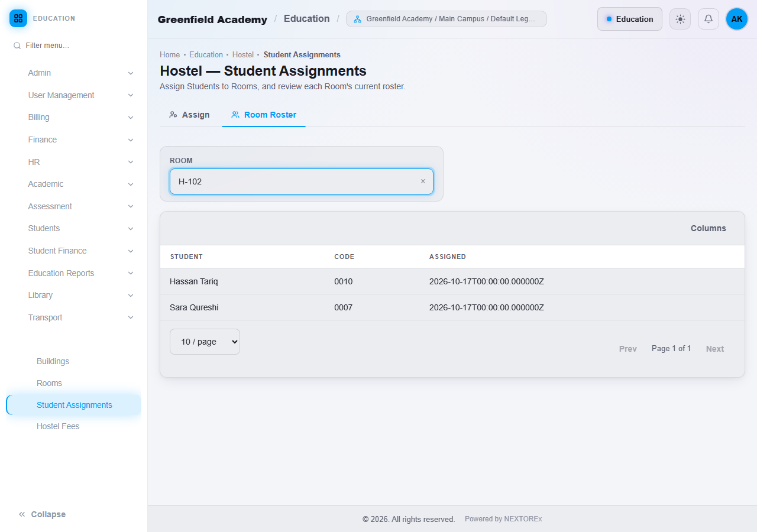Select the Sara Qureshi row
The image size is (757, 532).
tap(452, 307)
